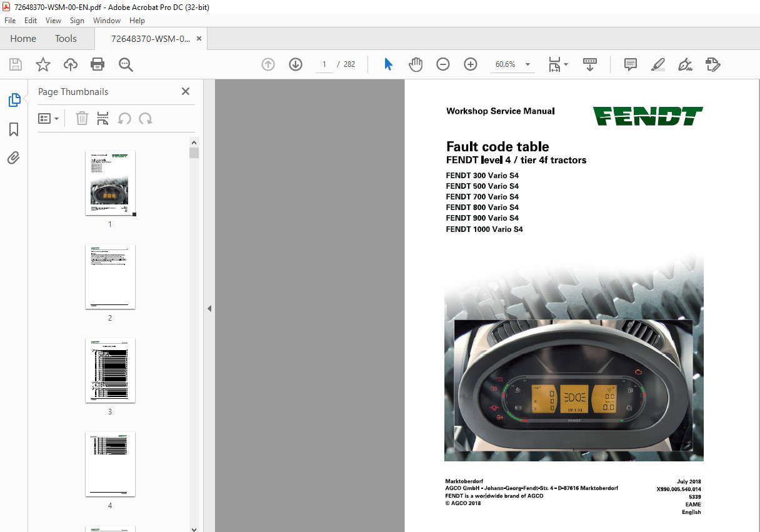
Task: Open the Edit menu
Action: point(31,21)
